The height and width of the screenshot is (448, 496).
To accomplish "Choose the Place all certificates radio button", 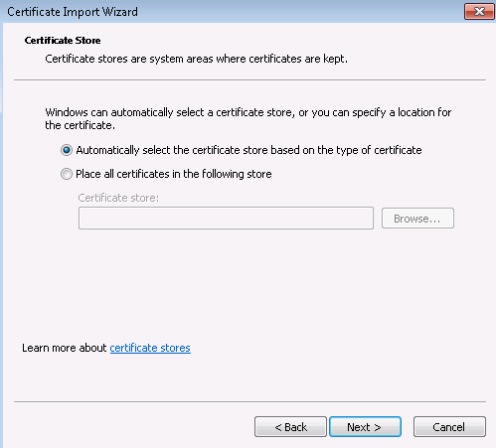I will [67, 174].
